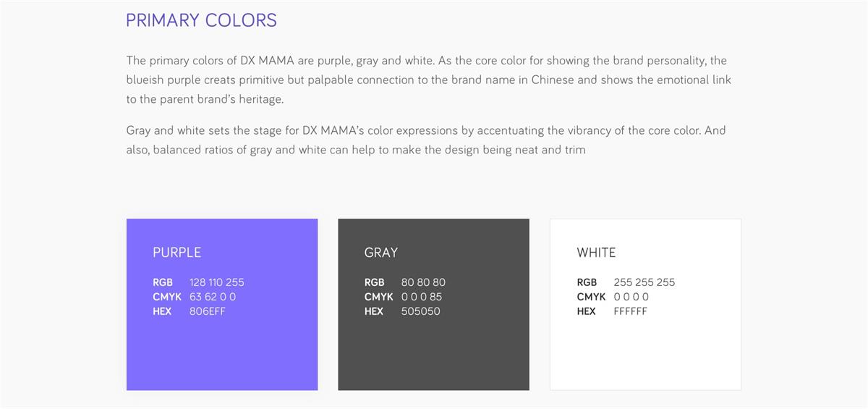The image size is (868, 409).
Task: Click the PURPLE swatch title
Action: coord(176,253)
